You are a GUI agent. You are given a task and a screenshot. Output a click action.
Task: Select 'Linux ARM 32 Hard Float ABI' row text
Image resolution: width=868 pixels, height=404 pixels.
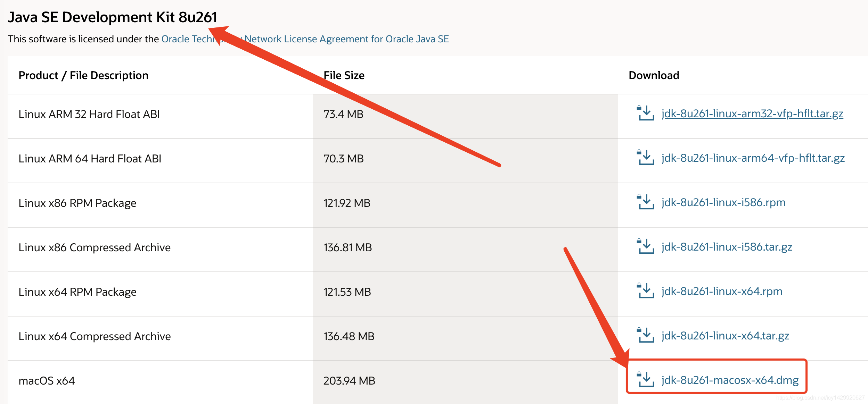click(89, 114)
